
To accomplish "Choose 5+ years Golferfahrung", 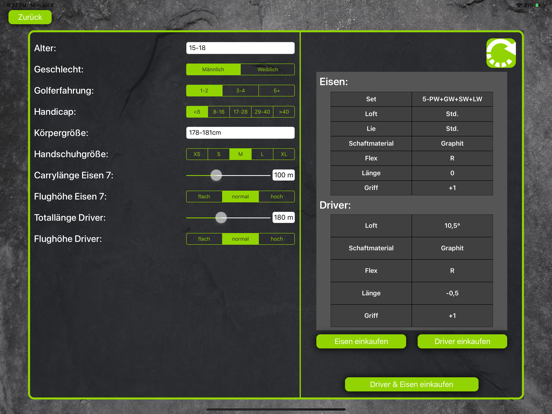I will pos(277,90).
